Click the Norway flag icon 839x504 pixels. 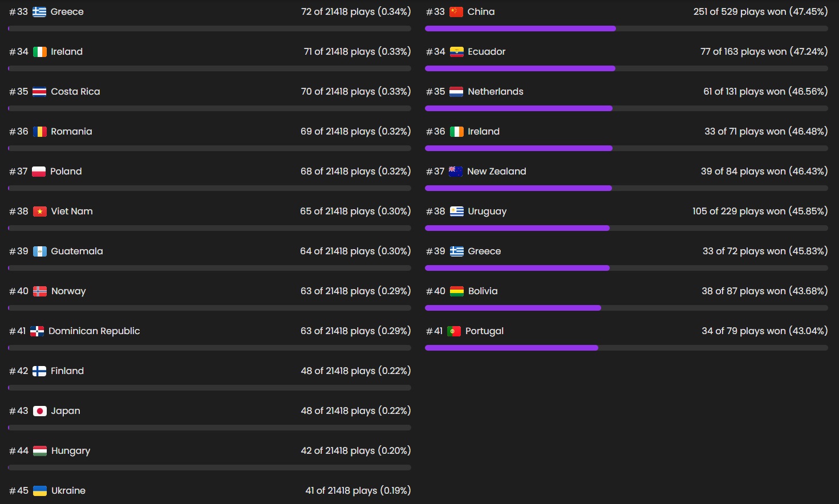coord(40,291)
